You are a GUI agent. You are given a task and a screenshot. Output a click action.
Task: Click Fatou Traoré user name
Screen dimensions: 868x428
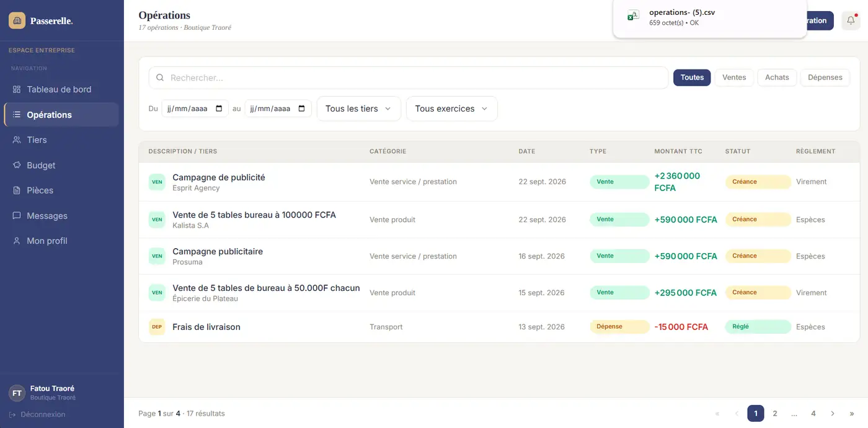click(x=52, y=389)
